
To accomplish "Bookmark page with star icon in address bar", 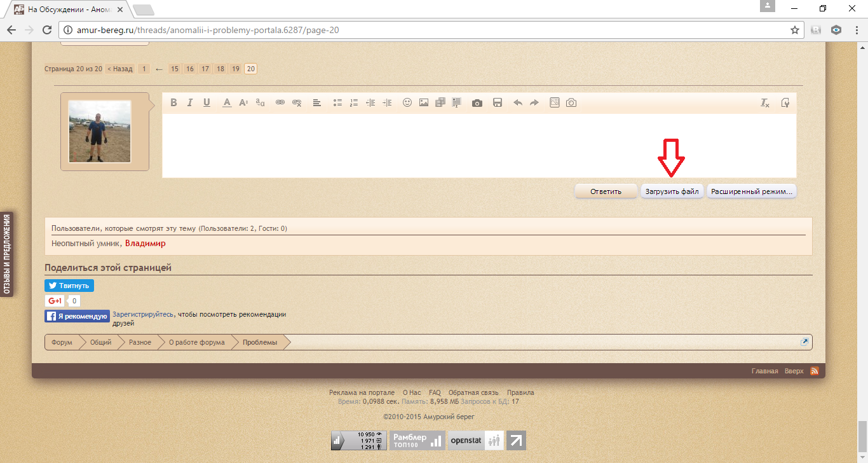I will coord(794,30).
